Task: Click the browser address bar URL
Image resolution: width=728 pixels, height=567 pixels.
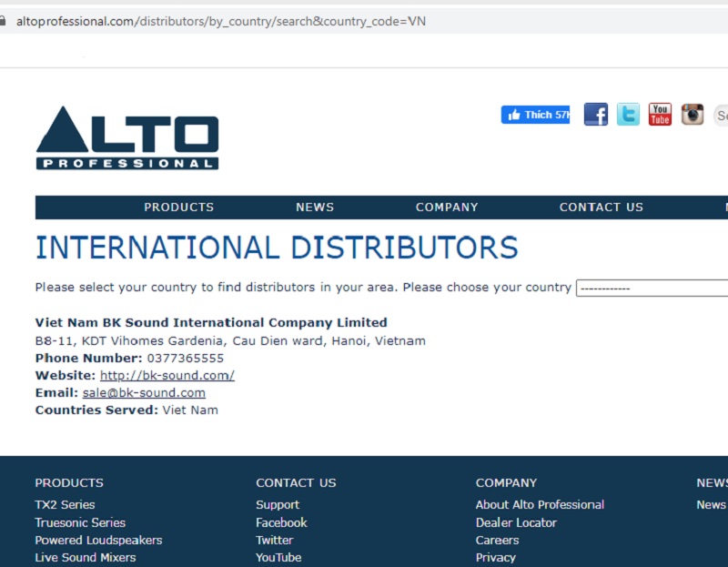Action: pyautogui.click(x=220, y=21)
